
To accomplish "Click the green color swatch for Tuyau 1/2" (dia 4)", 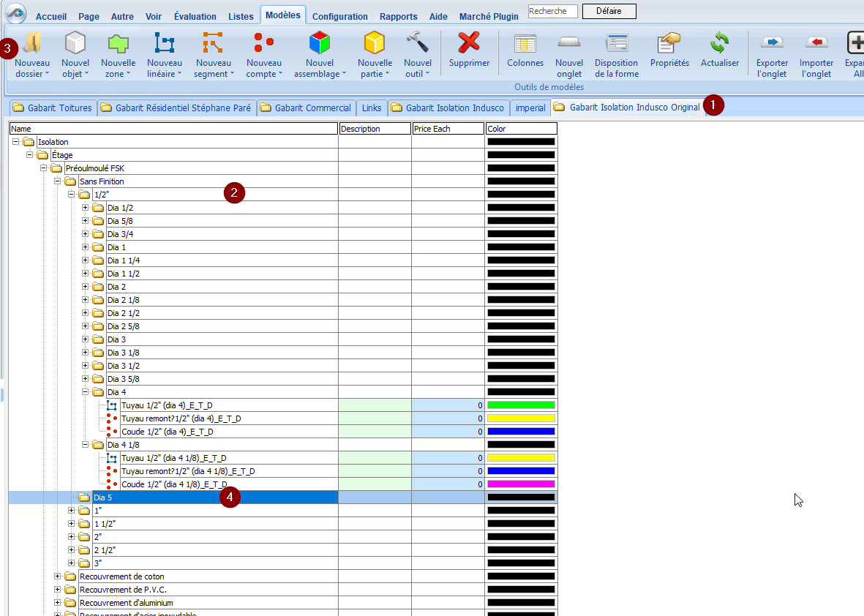I will pyautogui.click(x=521, y=405).
